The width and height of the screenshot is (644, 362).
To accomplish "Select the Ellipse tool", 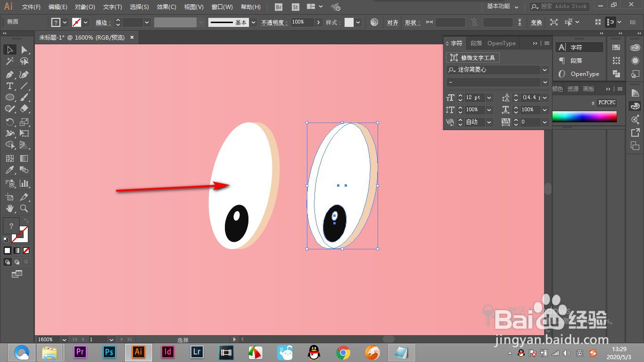I will [x=9, y=97].
